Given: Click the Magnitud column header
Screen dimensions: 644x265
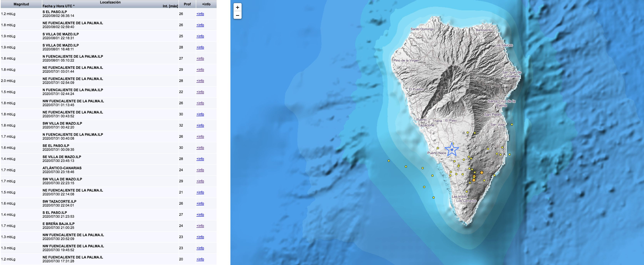Looking at the screenshot, I should 21,4.
